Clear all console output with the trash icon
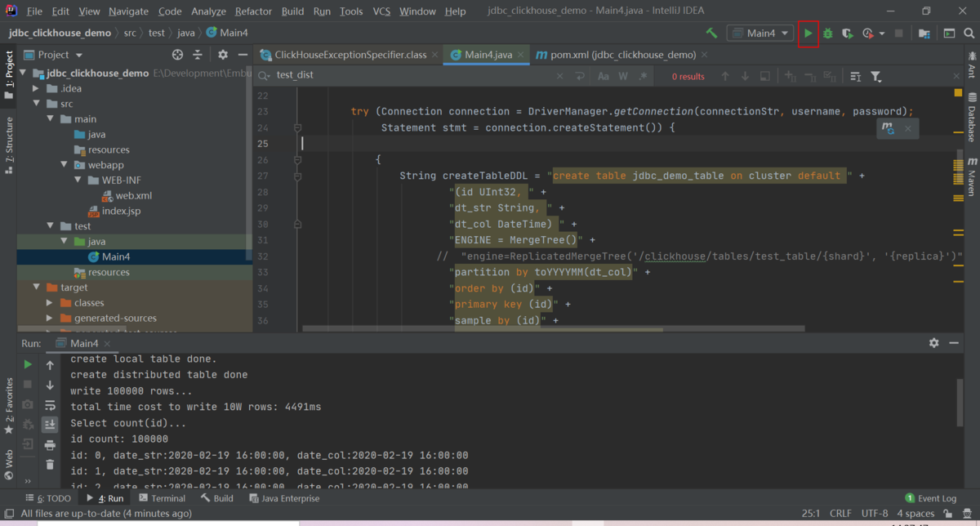 tap(50, 465)
